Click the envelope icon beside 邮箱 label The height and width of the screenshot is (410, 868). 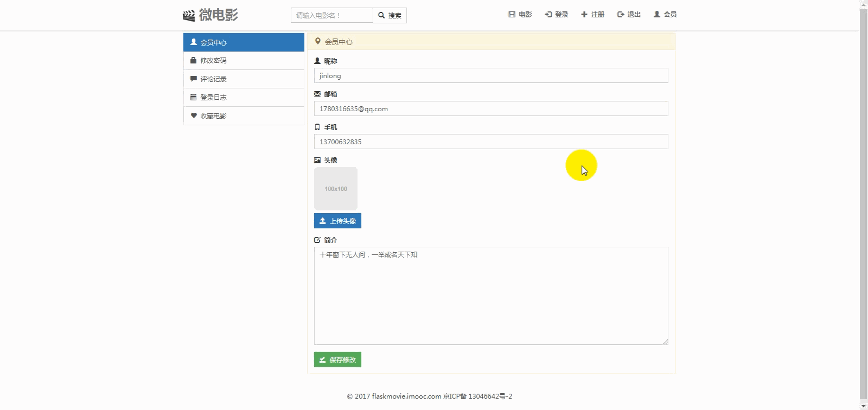317,94
